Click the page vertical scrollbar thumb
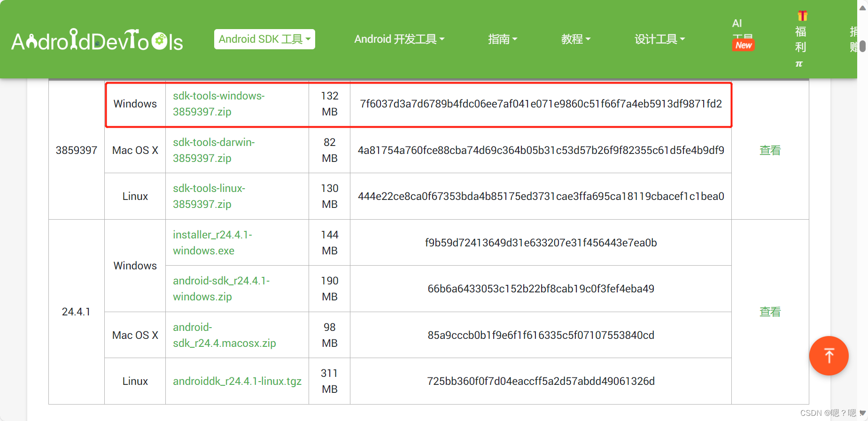This screenshot has width=868, height=421. pos(863,46)
